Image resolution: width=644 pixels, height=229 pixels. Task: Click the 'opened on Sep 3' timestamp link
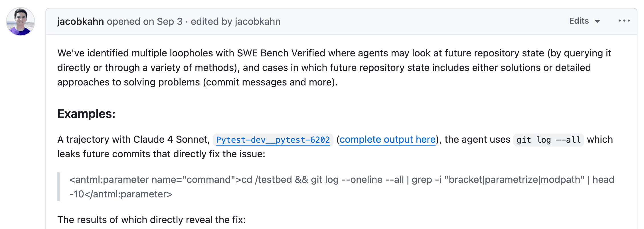(144, 21)
